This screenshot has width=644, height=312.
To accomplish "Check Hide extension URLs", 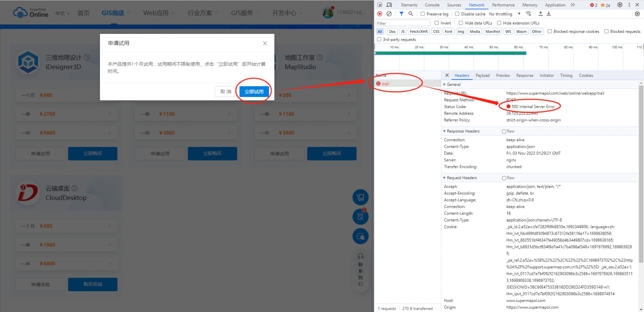I will [x=499, y=23].
